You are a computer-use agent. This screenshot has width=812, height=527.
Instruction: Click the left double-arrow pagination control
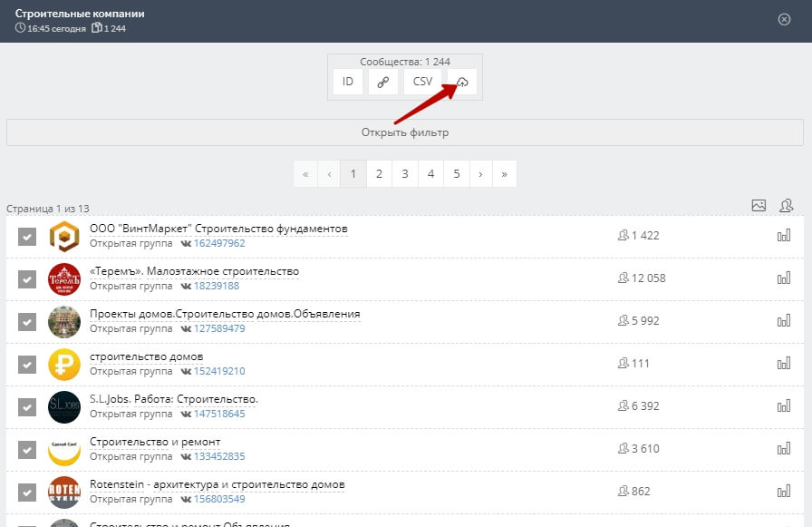pyautogui.click(x=305, y=173)
